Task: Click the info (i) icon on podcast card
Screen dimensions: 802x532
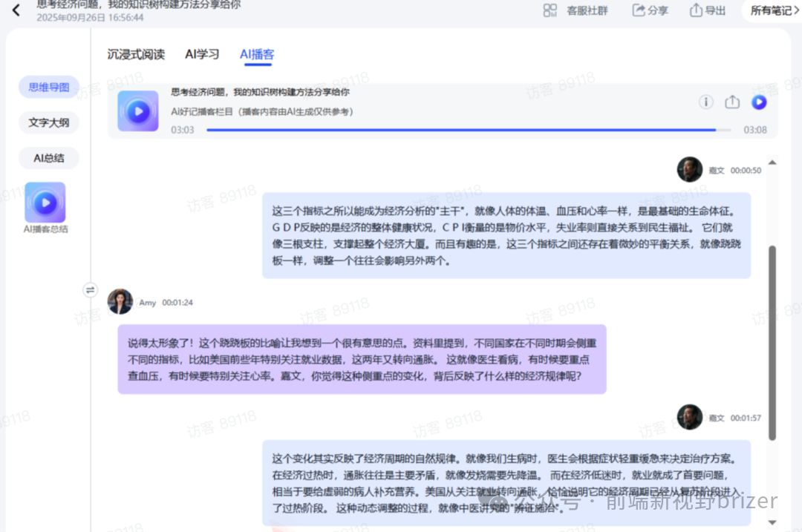Action: (x=705, y=102)
